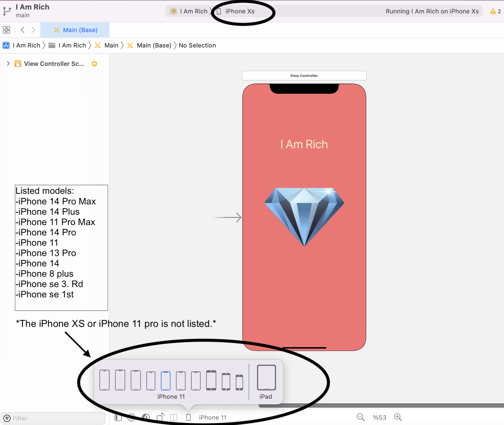Choose the medium home-button iPhone device
The height and width of the screenshot is (425, 504).
tap(226, 382)
